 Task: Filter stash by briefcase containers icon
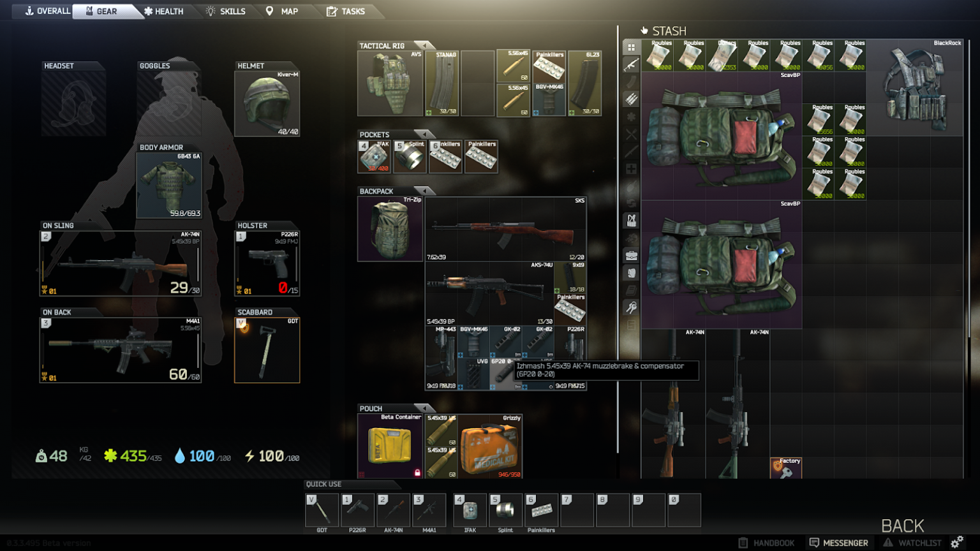(631, 255)
